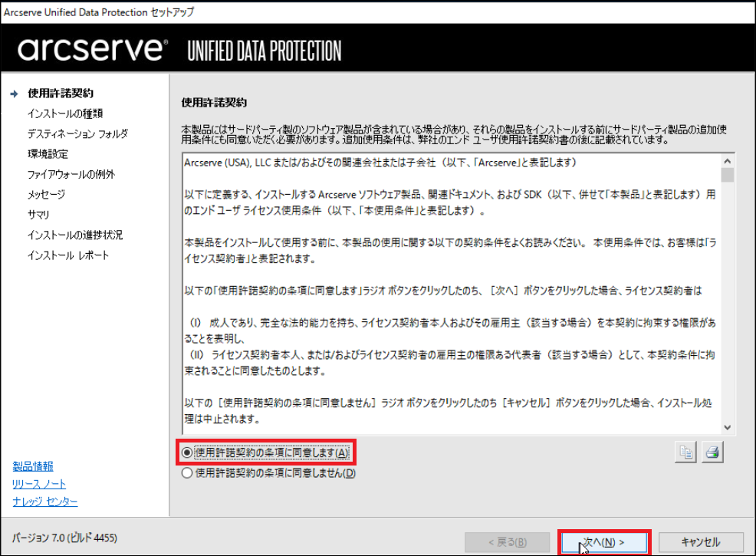Click the license text scrollbar thumb

[x=728, y=175]
